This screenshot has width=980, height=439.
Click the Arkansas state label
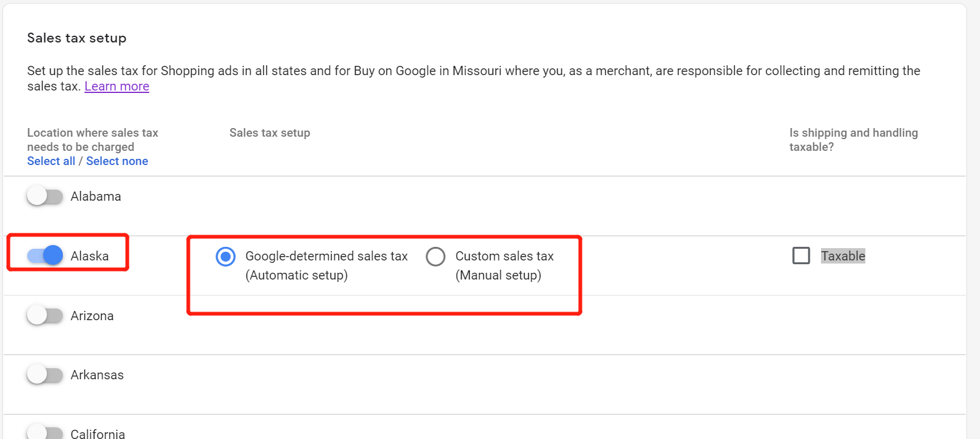[x=97, y=375]
